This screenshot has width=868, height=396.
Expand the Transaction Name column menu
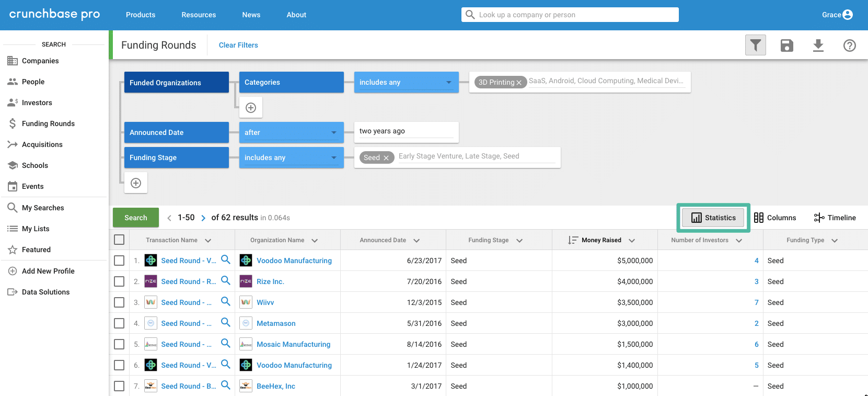click(x=208, y=241)
